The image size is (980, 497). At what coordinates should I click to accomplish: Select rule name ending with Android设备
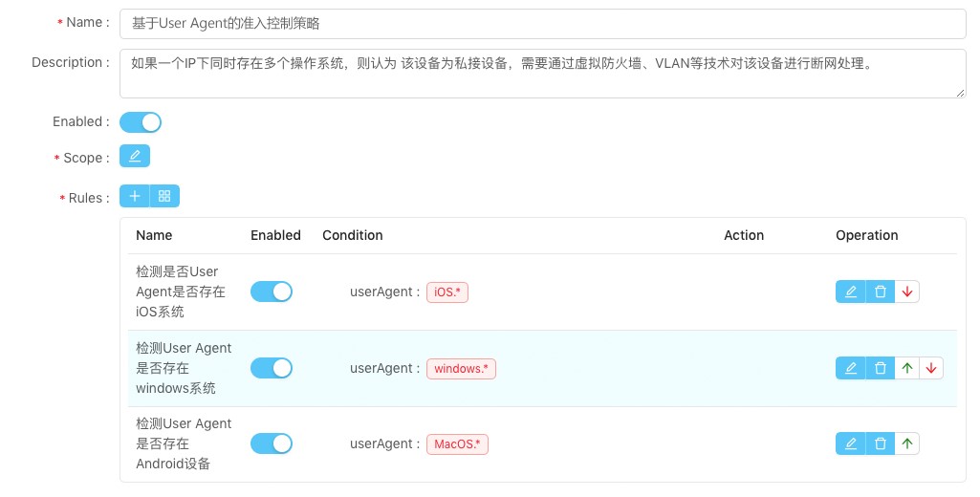pos(184,443)
